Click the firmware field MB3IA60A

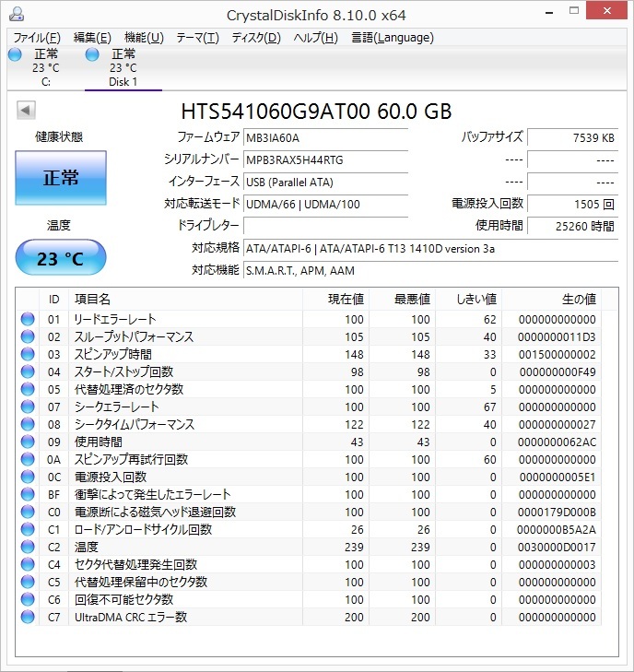(325, 138)
